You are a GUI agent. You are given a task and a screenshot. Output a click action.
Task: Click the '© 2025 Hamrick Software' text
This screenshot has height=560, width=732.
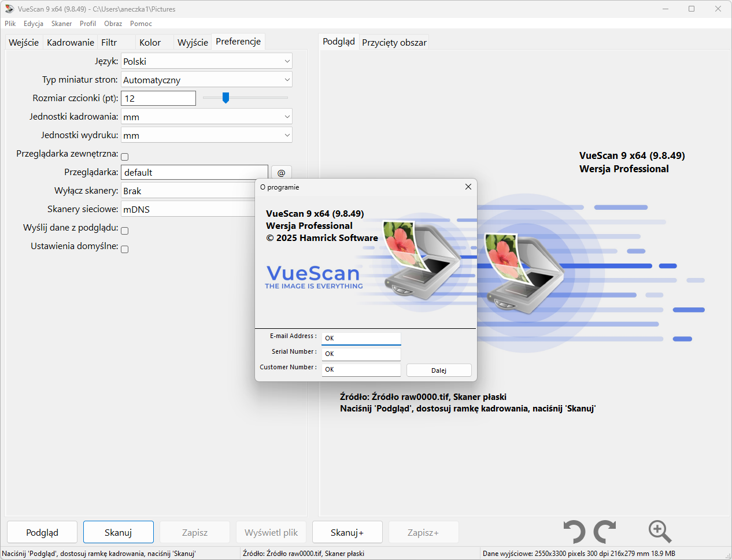click(x=322, y=238)
